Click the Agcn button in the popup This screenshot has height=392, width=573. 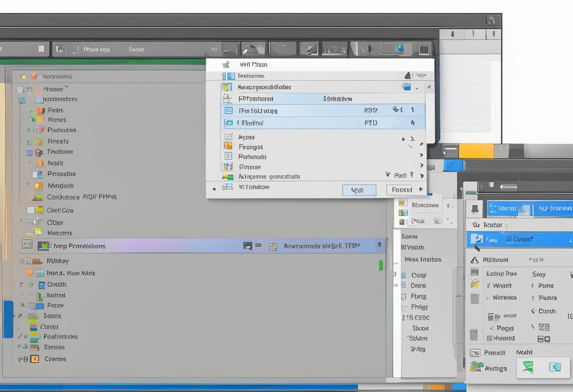(x=359, y=190)
